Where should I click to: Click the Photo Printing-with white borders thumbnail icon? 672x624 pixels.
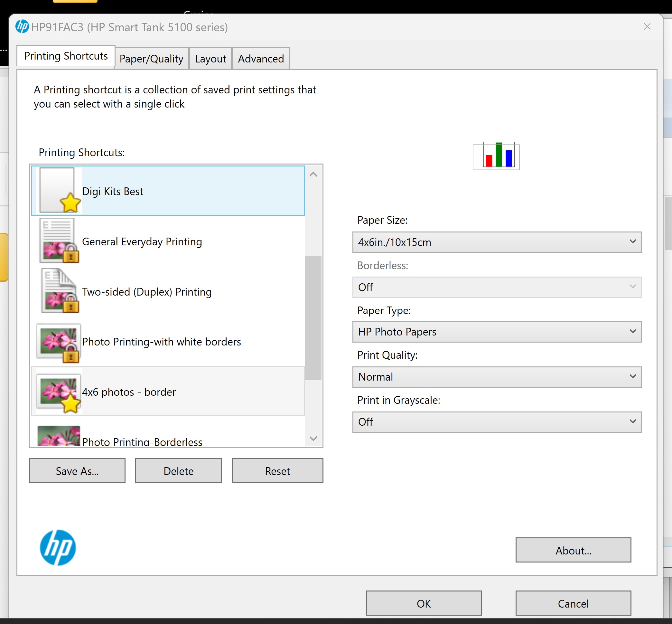point(59,343)
